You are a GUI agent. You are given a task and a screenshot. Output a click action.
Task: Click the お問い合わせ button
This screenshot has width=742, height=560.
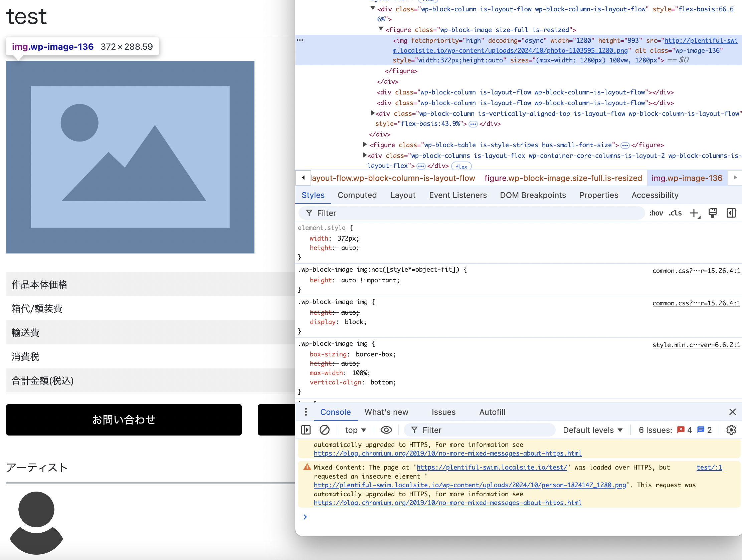coord(124,419)
